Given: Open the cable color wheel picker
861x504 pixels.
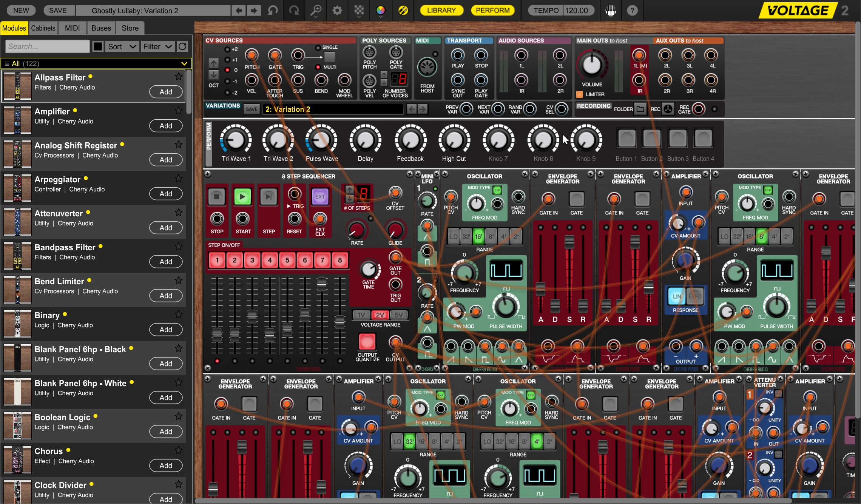Looking at the screenshot, I should coord(381,11).
